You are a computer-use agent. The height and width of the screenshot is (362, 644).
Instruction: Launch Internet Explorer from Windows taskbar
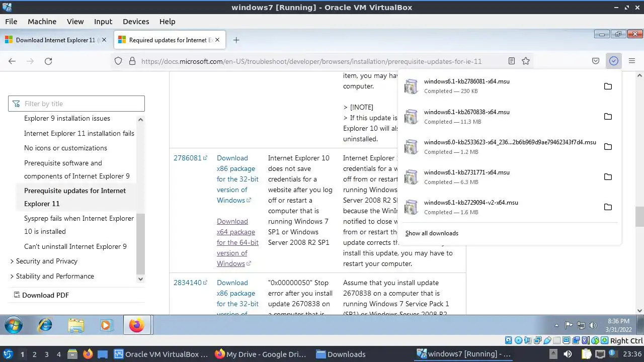pos(45,325)
